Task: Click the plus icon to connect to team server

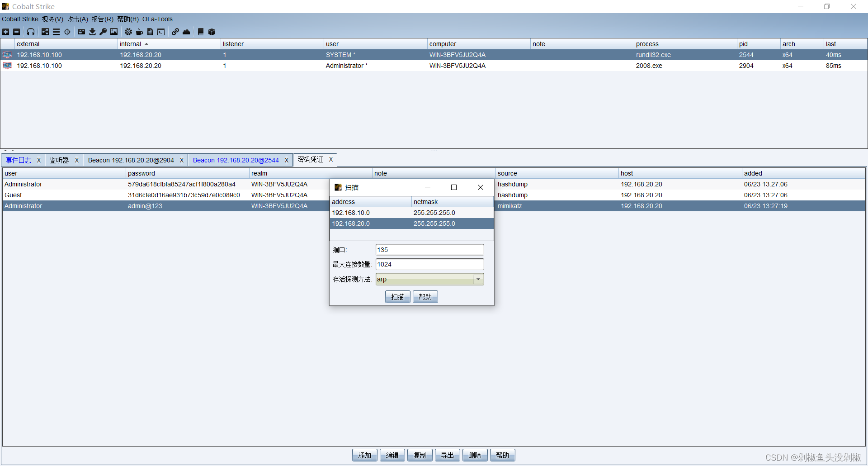Action: 5,32
